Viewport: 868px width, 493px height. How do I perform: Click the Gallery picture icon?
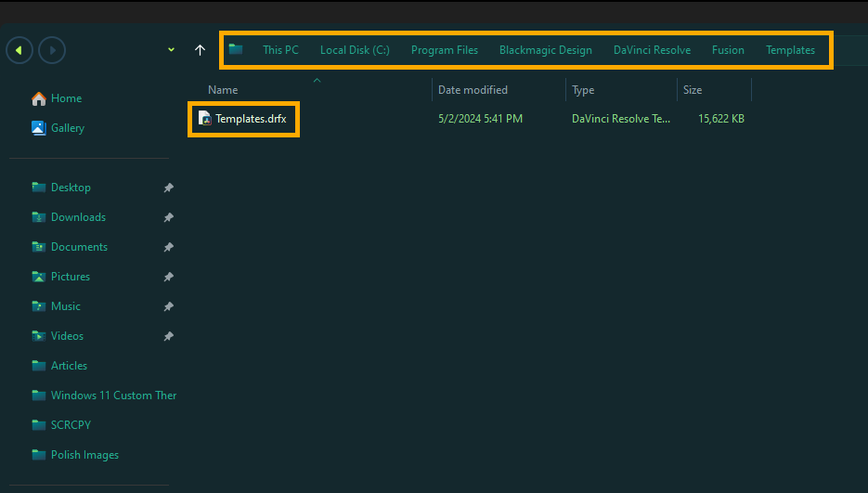(x=39, y=128)
